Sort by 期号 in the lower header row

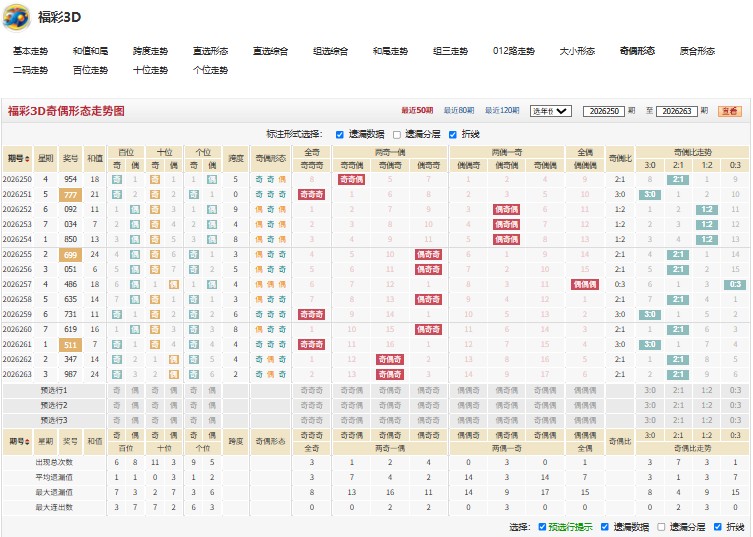coord(18,441)
